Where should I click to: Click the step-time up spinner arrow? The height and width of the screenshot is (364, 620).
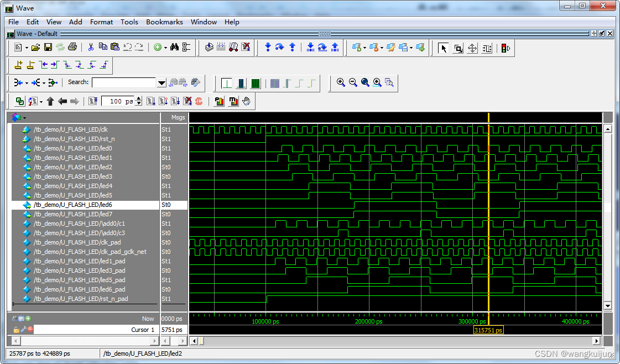tap(138, 98)
